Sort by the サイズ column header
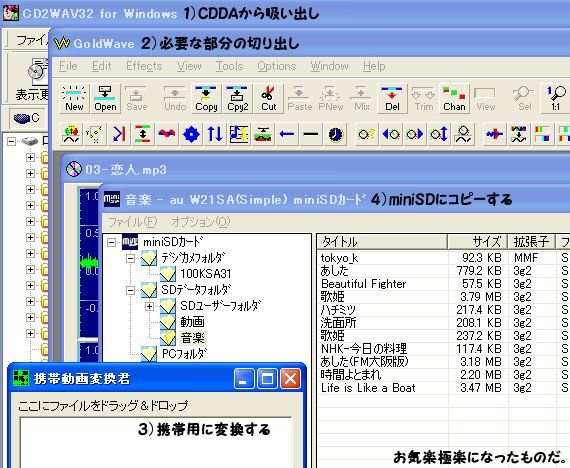Viewport: 570px width, 468px height. point(478,241)
